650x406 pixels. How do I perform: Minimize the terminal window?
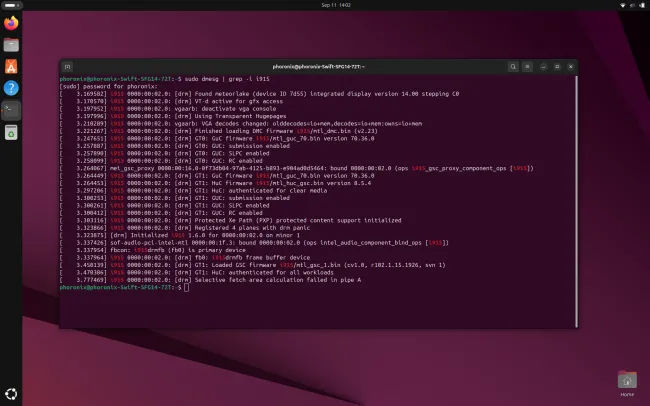[543, 67]
